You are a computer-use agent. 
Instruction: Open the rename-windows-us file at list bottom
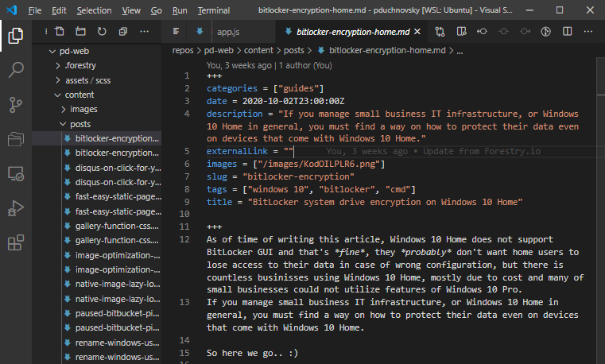(118, 358)
